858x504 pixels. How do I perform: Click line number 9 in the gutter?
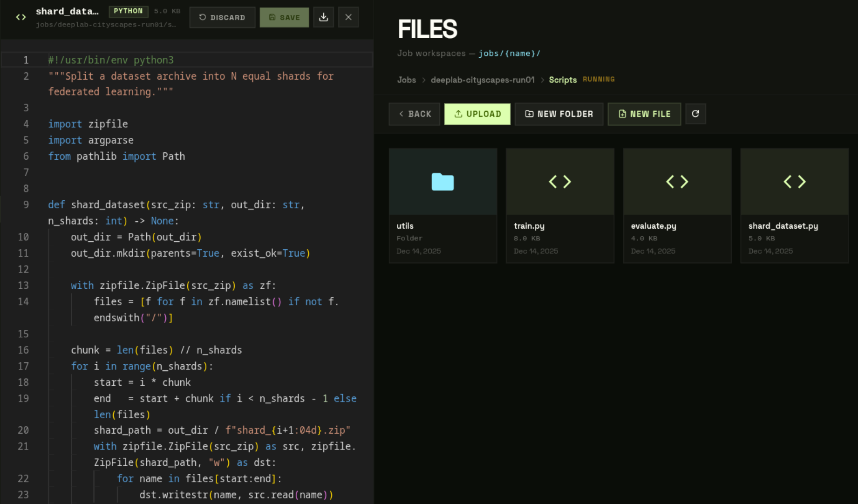[x=26, y=205]
